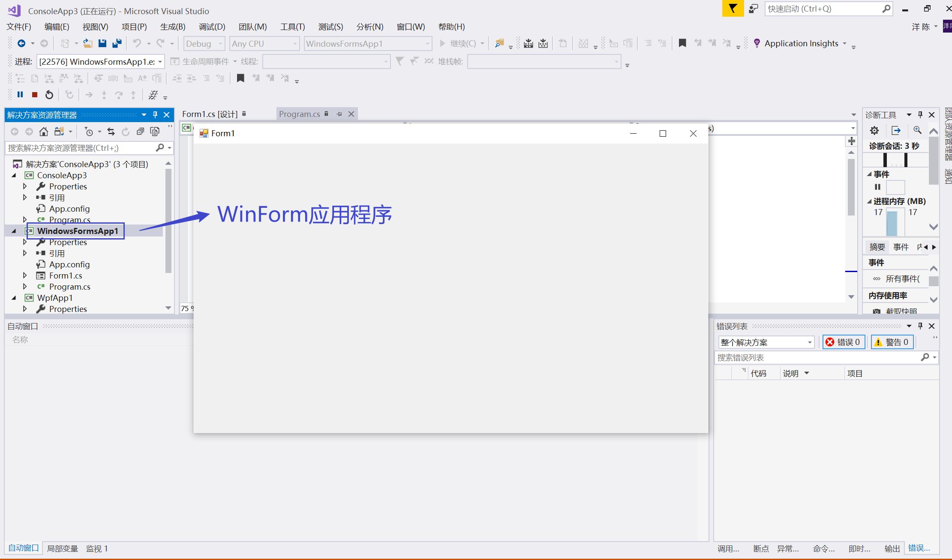The width and height of the screenshot is (952, 560).
Task: Click Collapse All in Solution Explorer
Action: (x=140, y=132)
